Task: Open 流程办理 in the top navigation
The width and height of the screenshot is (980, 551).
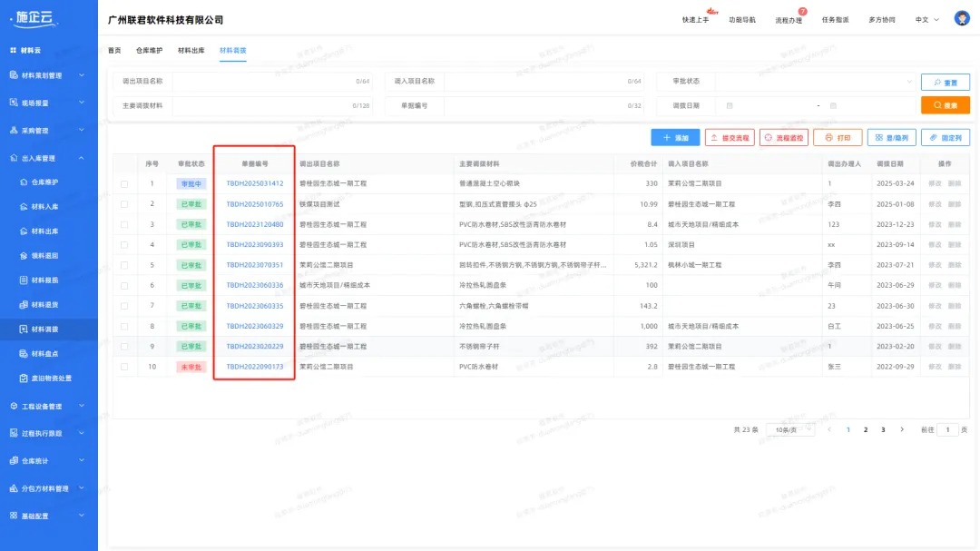Action: pos(789,20)
